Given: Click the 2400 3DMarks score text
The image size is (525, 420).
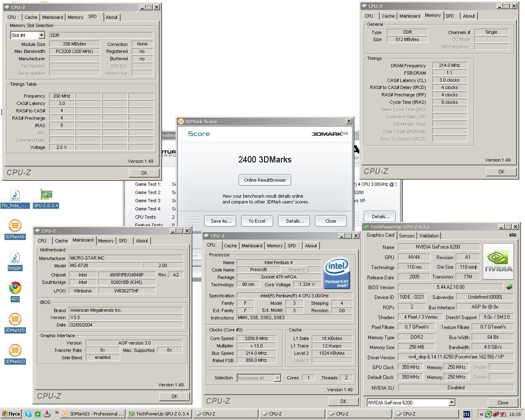Looking at the screenshot, I should point(265,160).
